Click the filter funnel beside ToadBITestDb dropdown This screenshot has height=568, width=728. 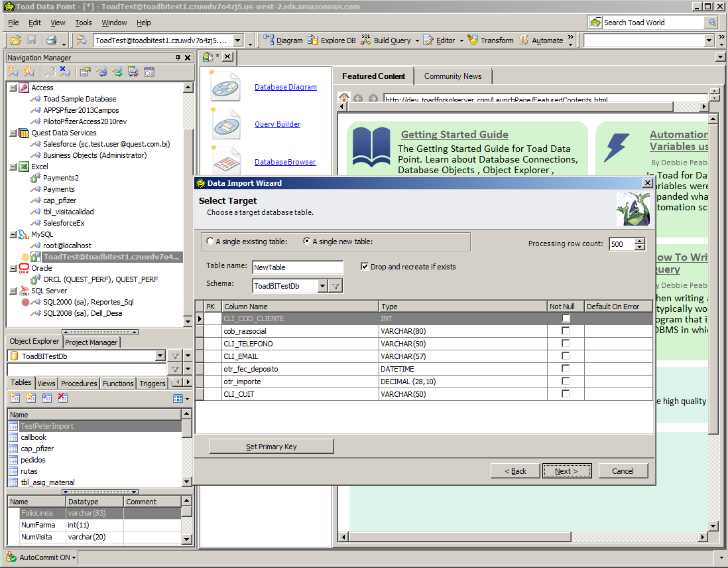[x=175, y=356]
